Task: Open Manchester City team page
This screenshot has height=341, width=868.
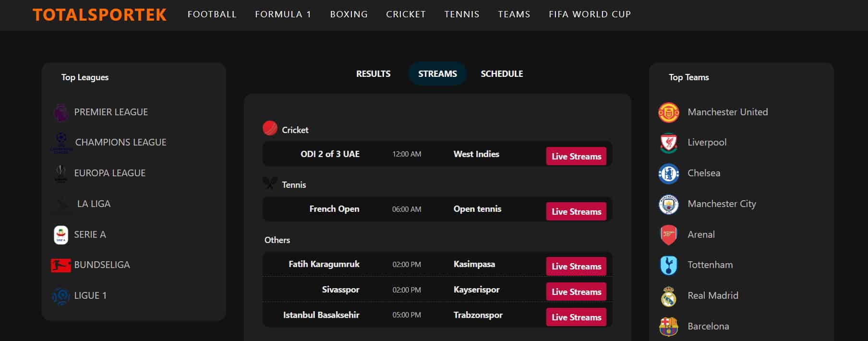Action: [x=722, y=204]
